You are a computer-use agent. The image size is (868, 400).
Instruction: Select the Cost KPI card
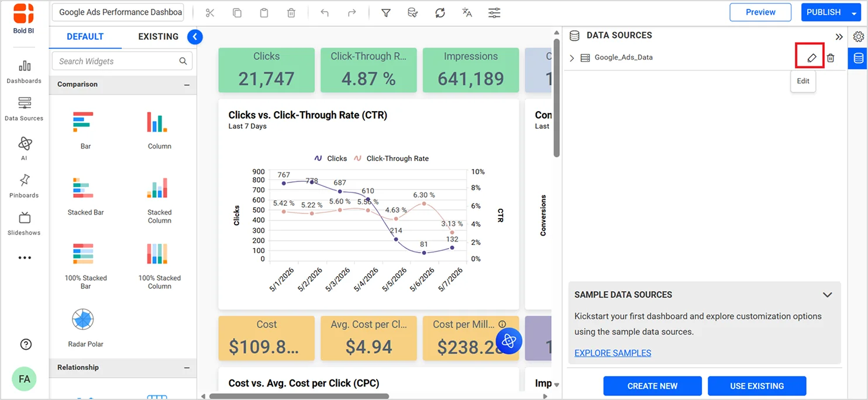266,338
